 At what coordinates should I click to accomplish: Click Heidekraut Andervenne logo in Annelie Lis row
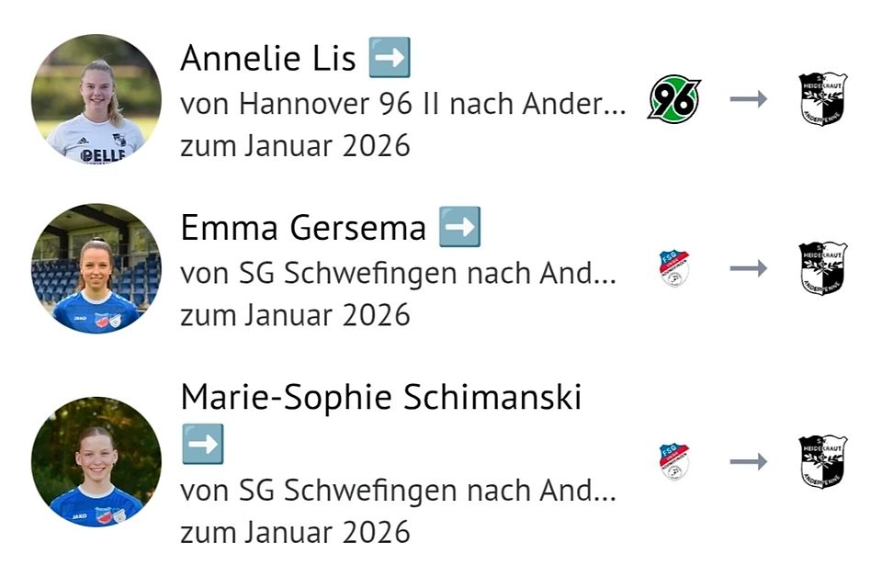(x=822, y=99)
